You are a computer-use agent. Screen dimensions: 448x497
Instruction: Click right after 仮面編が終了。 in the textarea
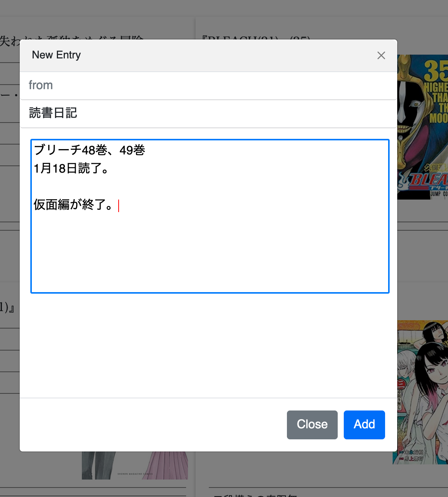click(119, 205)
